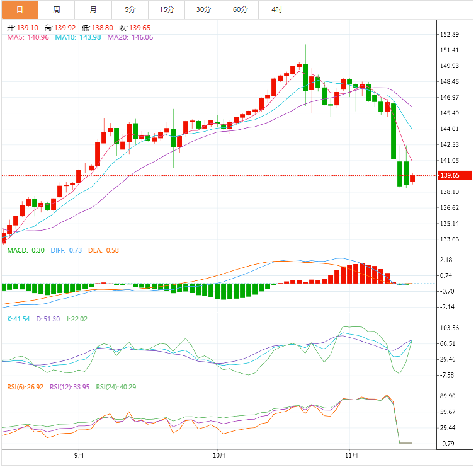Select the 周 weekly timeframe tab
476x467 pixels.
pyautogui.click(x=57, y=9)
